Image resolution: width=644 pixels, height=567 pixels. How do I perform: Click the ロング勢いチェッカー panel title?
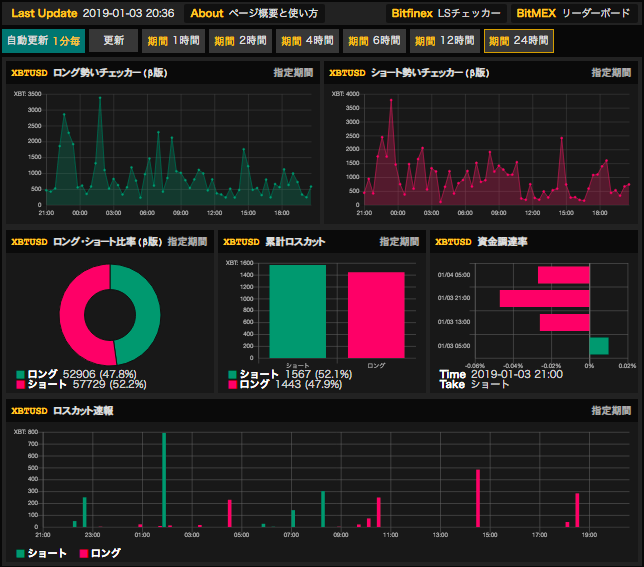(89, 73)
